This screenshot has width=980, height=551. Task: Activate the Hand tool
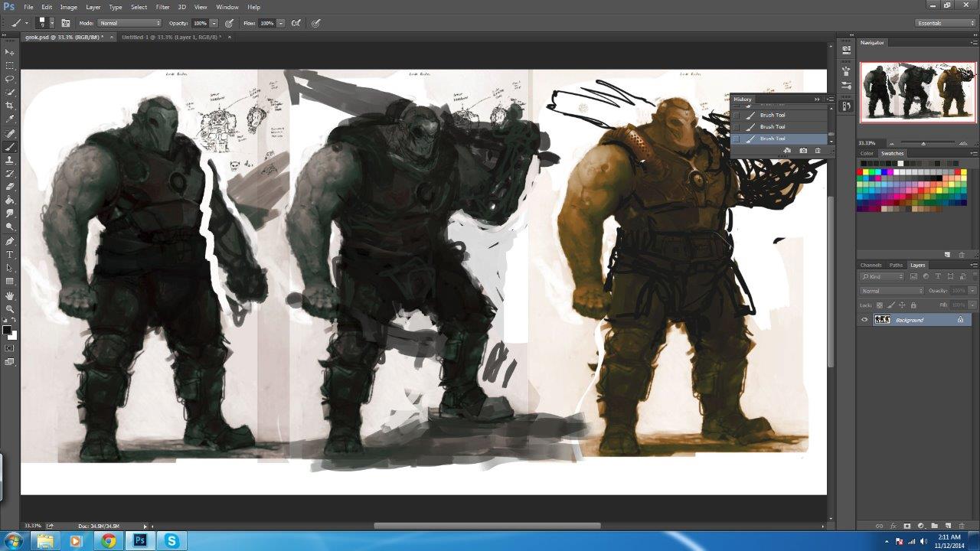pos(10,295)
